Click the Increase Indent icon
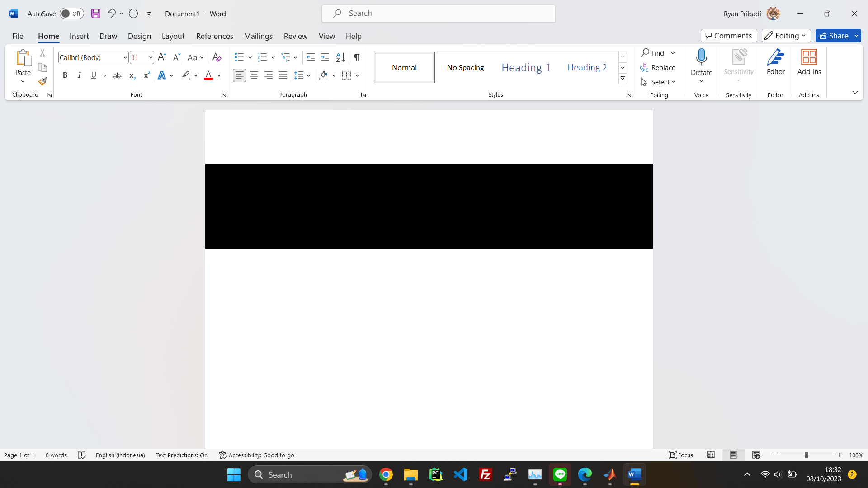The image size is (868, 488). 325,57
